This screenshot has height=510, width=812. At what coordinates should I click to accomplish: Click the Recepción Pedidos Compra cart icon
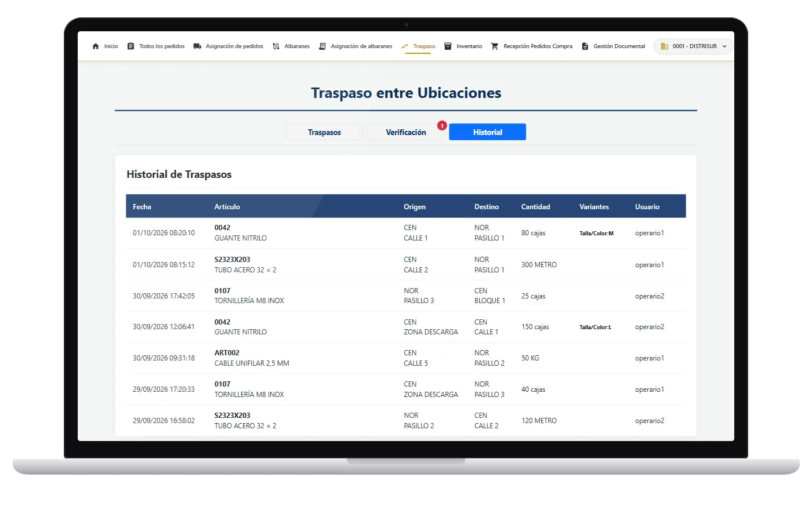tap(495, 46)
